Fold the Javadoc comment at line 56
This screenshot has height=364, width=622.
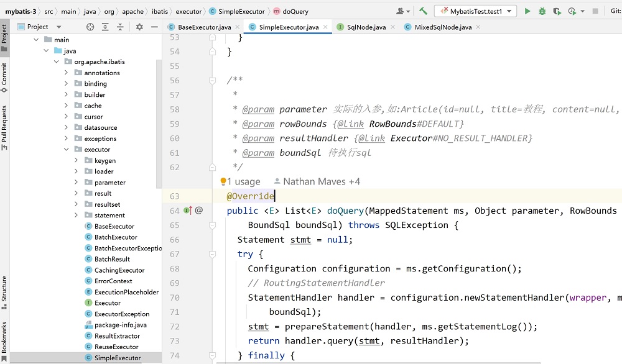pyautogui.click(x=213, y=81)
